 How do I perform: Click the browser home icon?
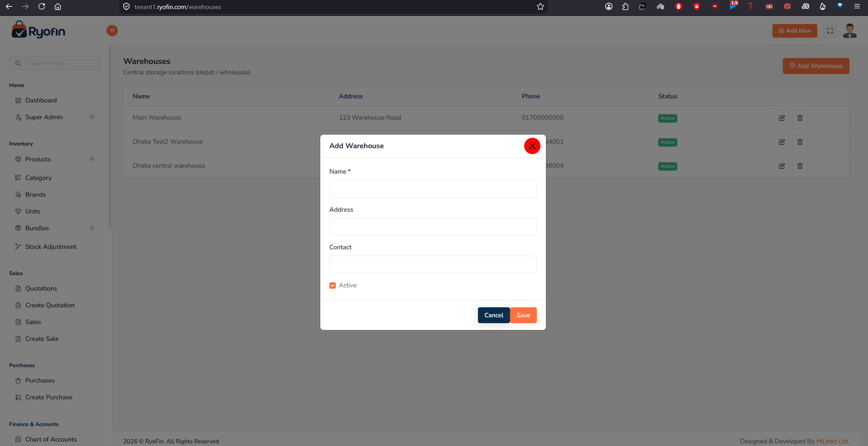pyautogui.click(x=58, y=6)
